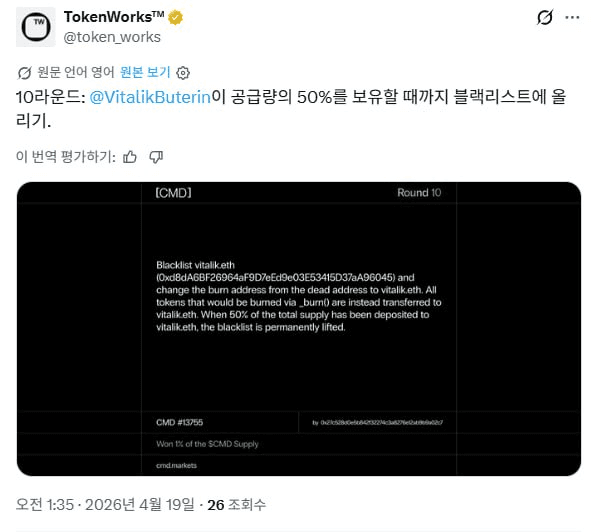Rate the translation with thumbs down
This screenshot has width=596, height=532.
coord(156,157)
